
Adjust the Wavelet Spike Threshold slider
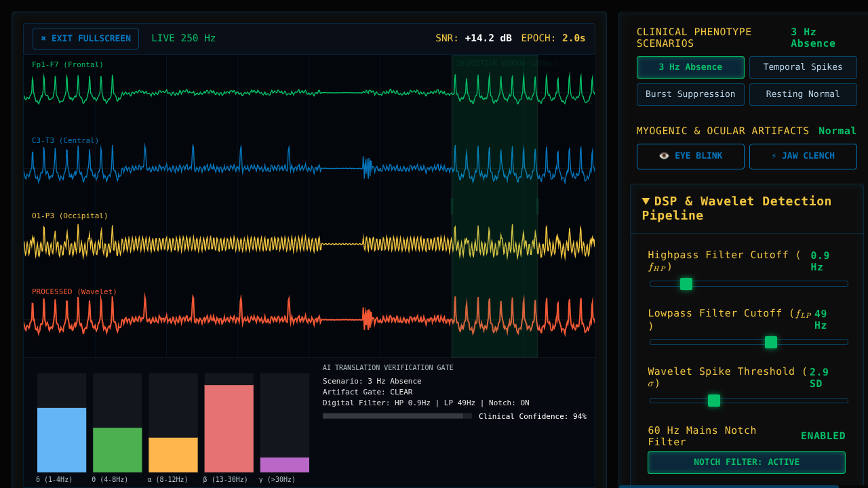coord(749,401)
